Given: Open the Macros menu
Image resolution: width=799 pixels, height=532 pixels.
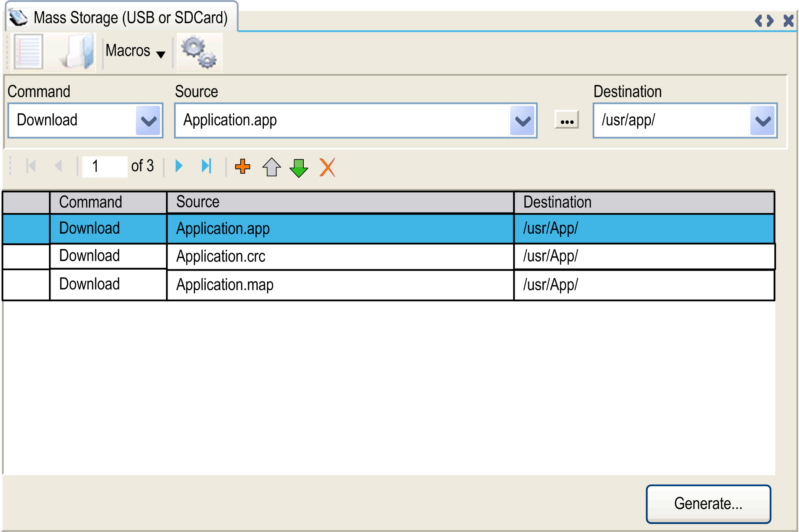Looking at the screenshot, I should [x=134, y=51].
